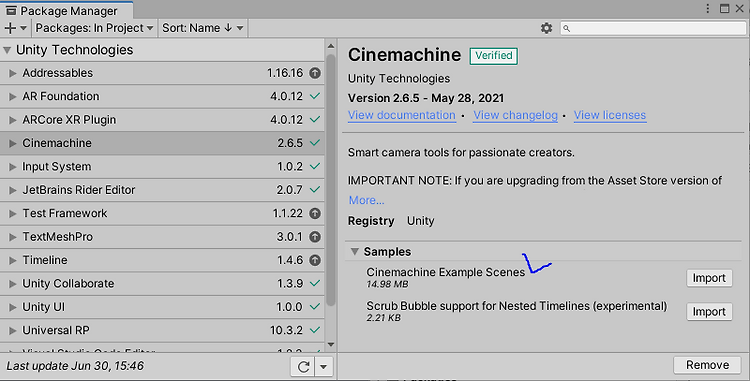The width and height of the screenshot is (750, 381).
Task: Click the Addressables update available arrow icon
Action: click(315, 73)
